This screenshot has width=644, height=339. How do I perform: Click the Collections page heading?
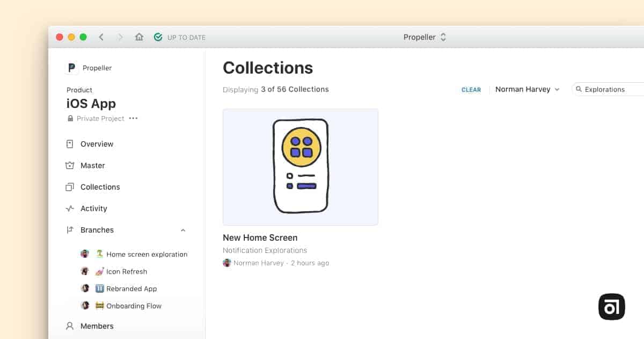tap(268, 68)
